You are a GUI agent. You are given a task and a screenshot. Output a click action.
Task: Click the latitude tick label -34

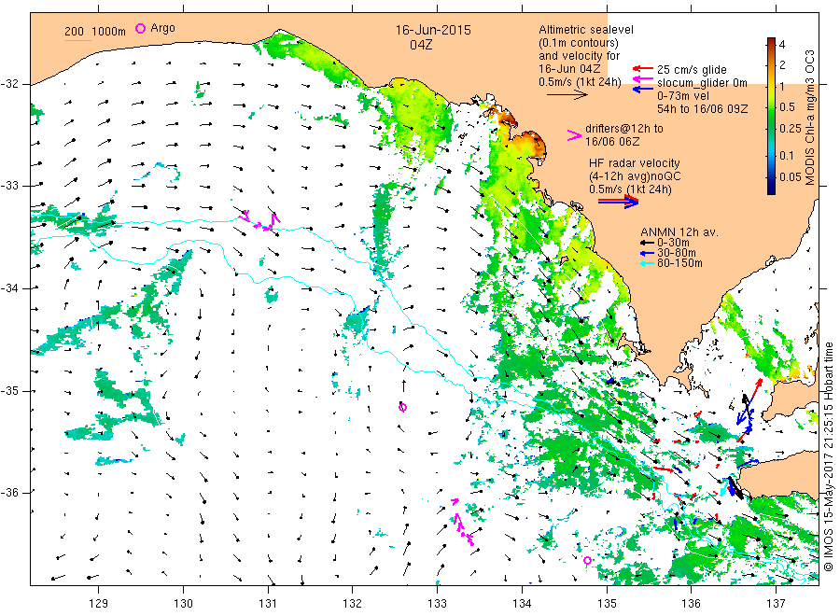(10, 288)
